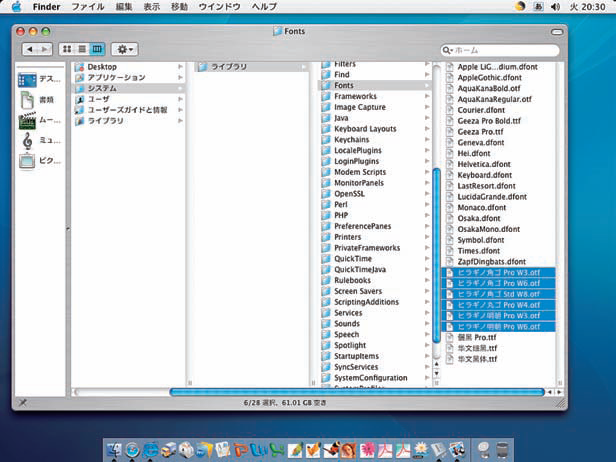The width and height of the screenshot is (616, 462).
Task: Launch Internet Explorer from the Dock
Action: click(150, 450)
